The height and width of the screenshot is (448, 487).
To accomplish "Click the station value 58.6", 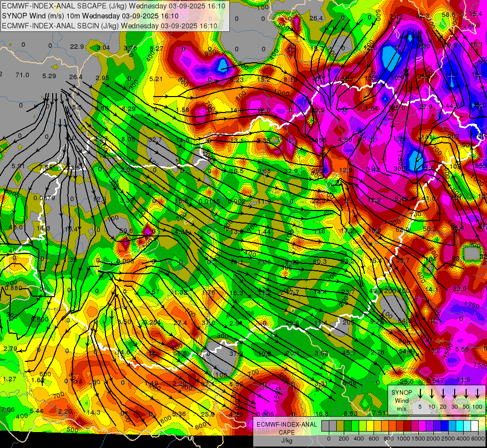I will tap(449, 14).
